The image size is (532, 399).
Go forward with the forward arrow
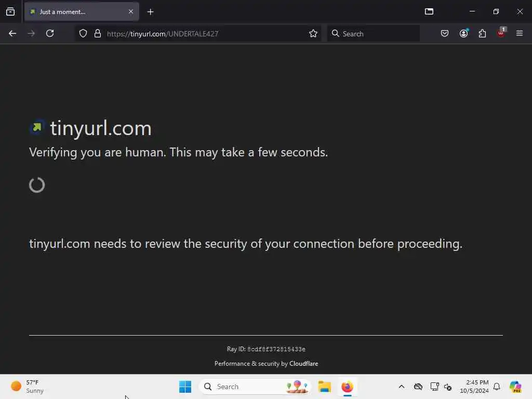(x=31, y=34)
